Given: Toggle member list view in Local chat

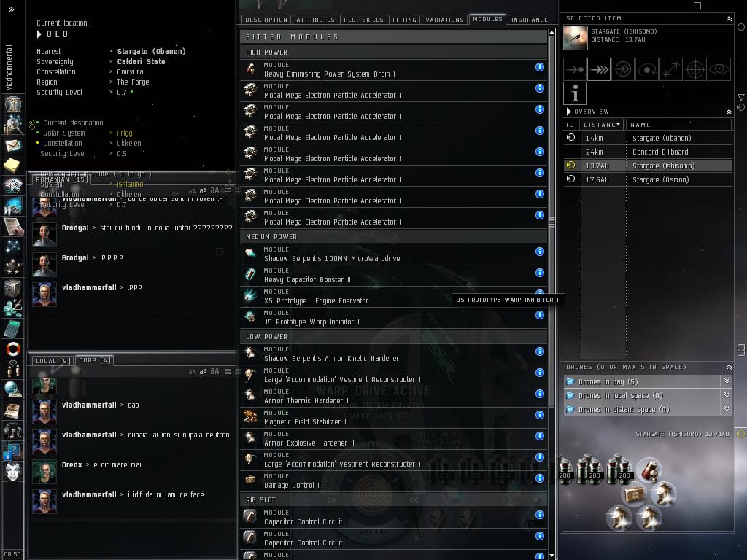Looking at the screenshot, I should point(228,371).
